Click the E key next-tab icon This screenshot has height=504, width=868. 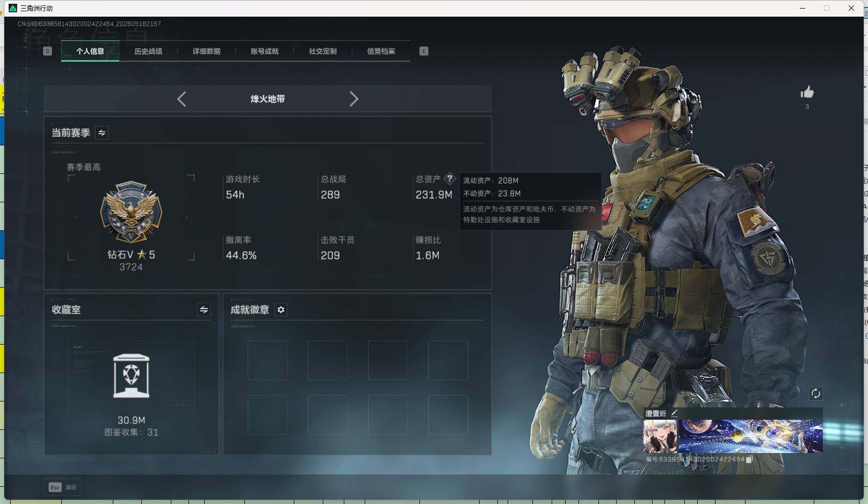click(x=424, y=51)
